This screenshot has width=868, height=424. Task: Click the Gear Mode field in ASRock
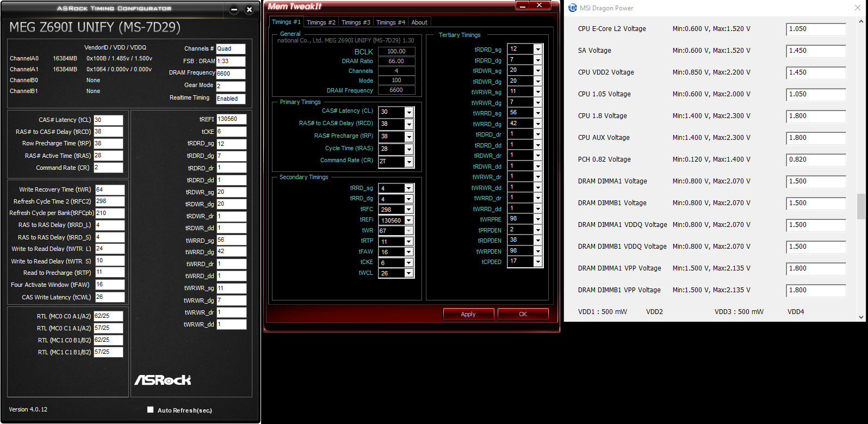[x=231, y=86]
